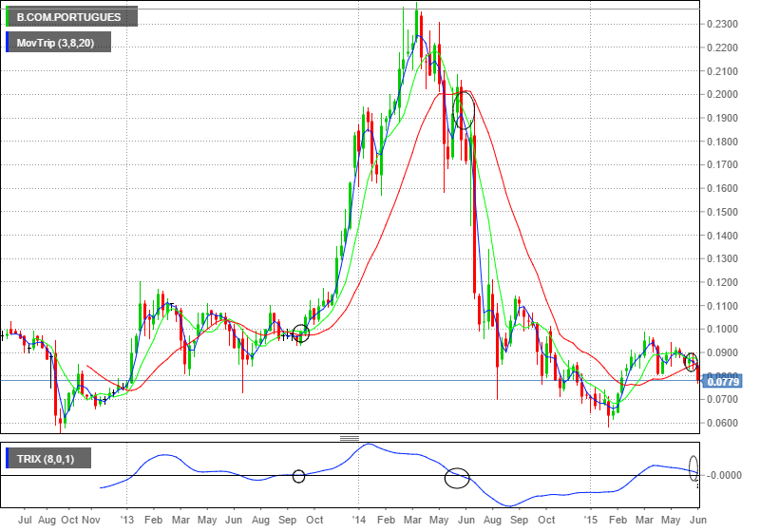The width and height of the screenshot is (760, 532).
Task: Click the pane divider handle between charts
Action: click(350, 438)
